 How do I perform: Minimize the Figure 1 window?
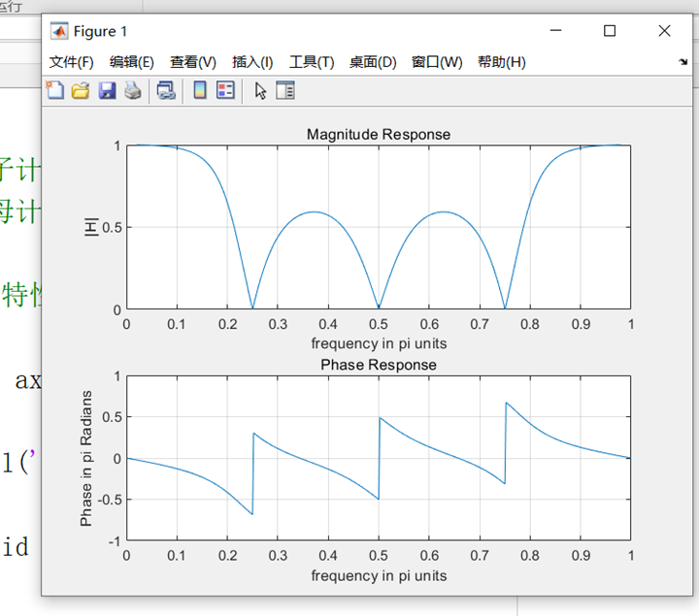tap(555, 31)
